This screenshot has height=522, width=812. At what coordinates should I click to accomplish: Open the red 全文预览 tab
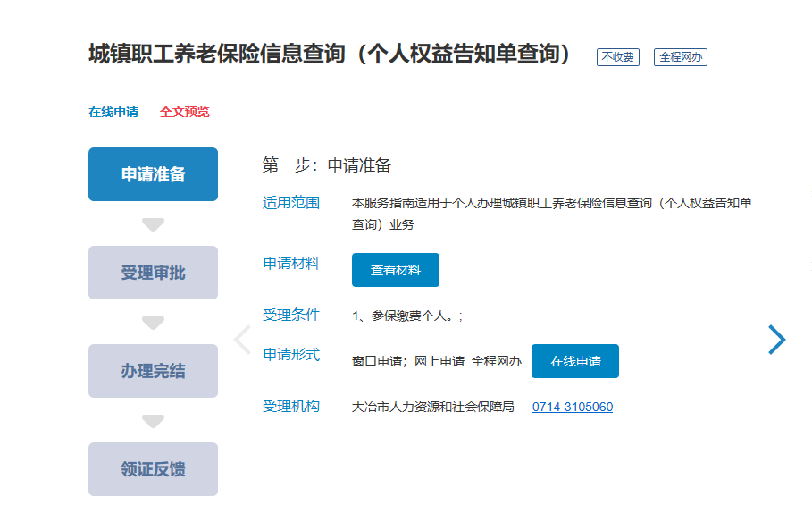pyautogui.click(x=184, y=113)
